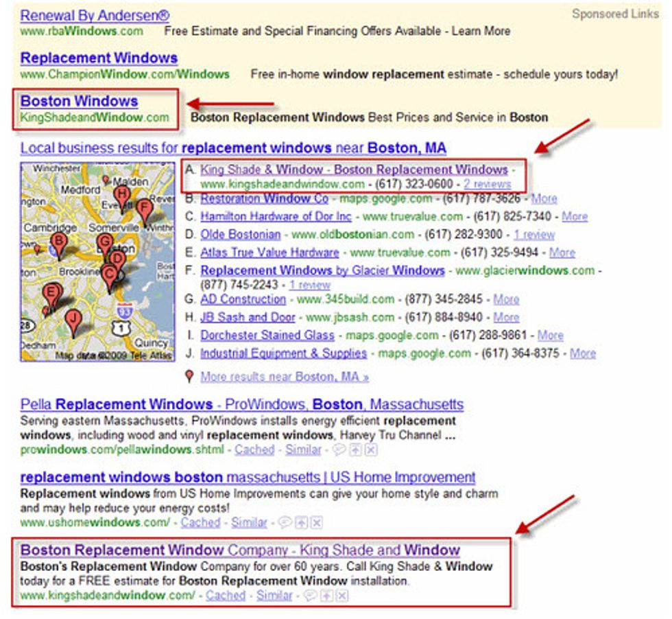672x619 pixels.
Task: Click the remove X icon for the prowindows.com result
Action: click(x=370, y=450)
